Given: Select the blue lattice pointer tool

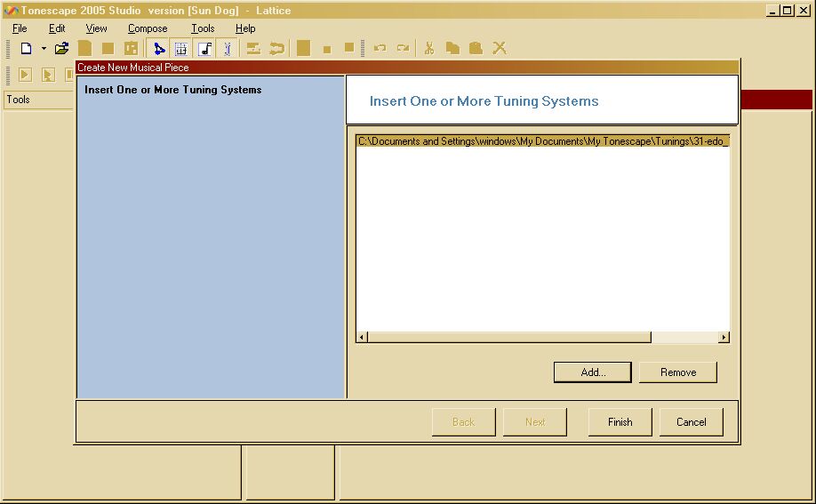Looking at the screenshot, I should (159, 48).
